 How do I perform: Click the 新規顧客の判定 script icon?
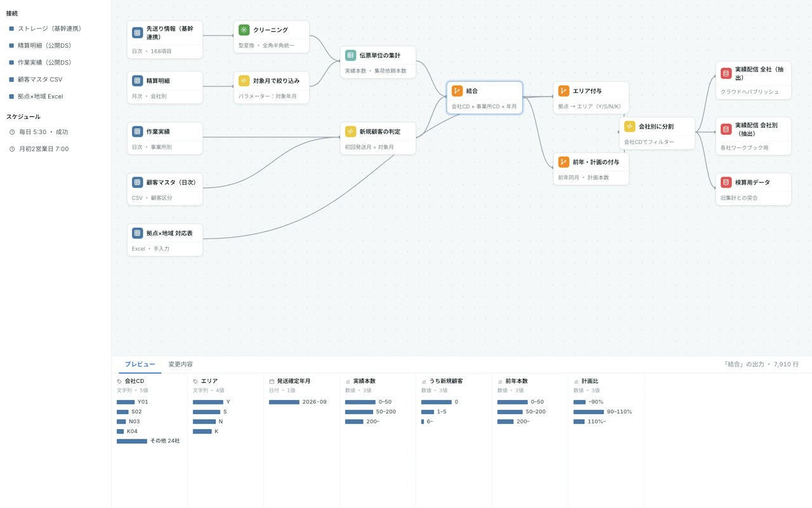pos(350,131)
